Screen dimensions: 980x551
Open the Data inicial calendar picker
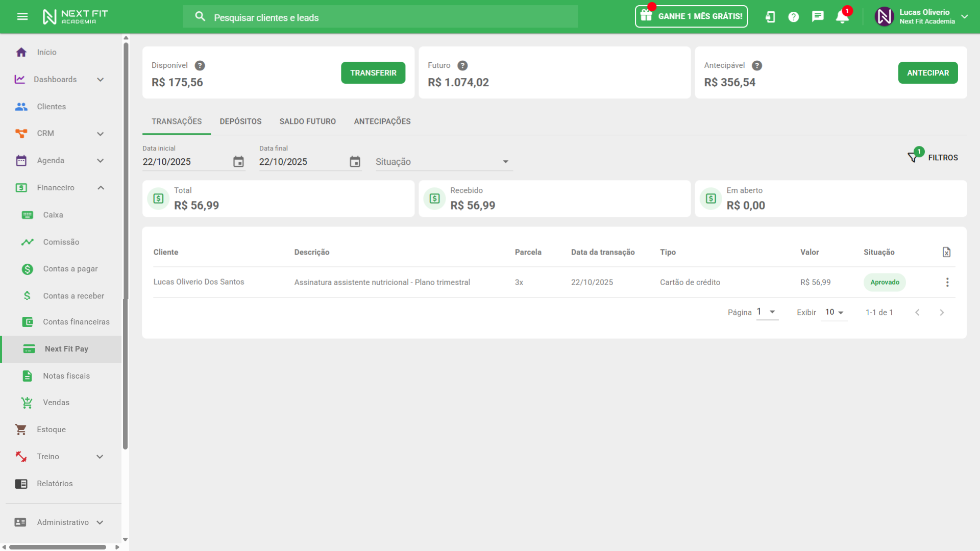[x=238, y=162]
